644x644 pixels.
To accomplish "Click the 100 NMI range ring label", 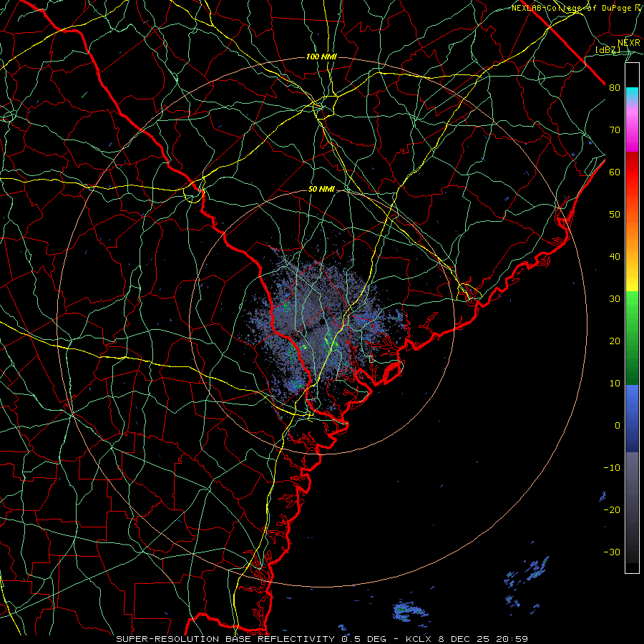I will click(321, 57).
